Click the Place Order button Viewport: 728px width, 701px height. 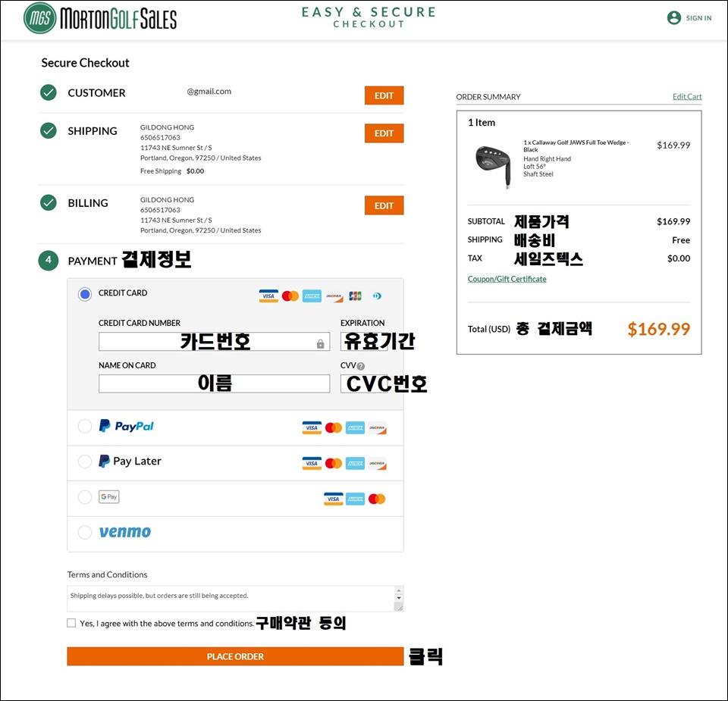(x=235, y=656)
